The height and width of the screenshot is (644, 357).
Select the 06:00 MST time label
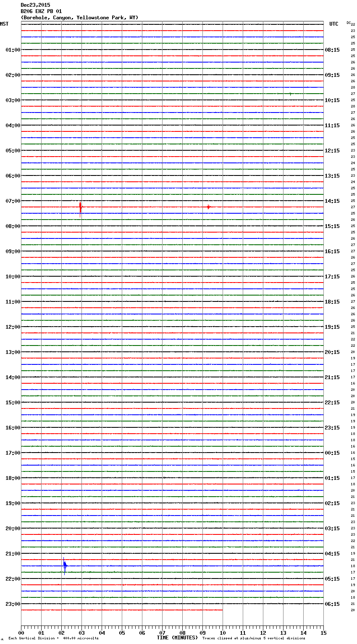13,176
